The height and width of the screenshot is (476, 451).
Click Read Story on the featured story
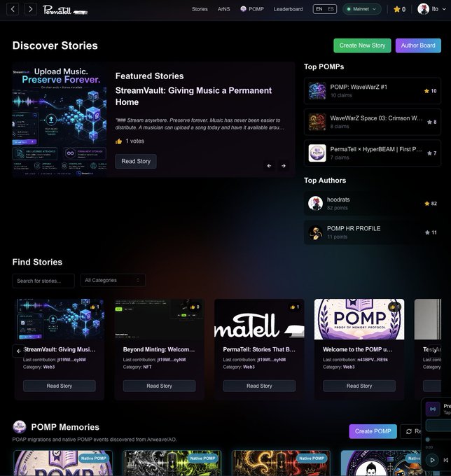click(136, 161)
